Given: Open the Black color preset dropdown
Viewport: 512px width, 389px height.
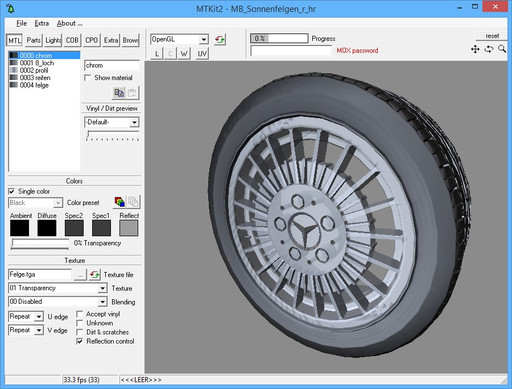Looking at the screenshot, I should click(58, 203).
